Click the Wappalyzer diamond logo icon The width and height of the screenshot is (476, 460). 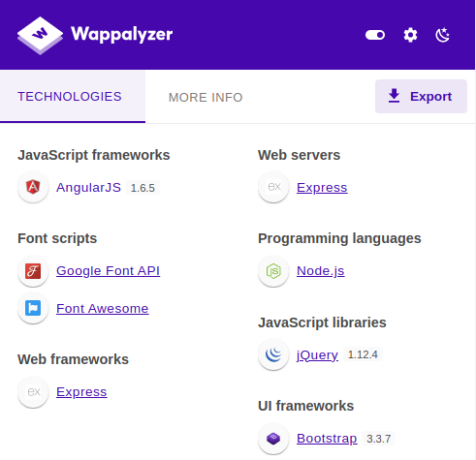[x=40, y=35]
